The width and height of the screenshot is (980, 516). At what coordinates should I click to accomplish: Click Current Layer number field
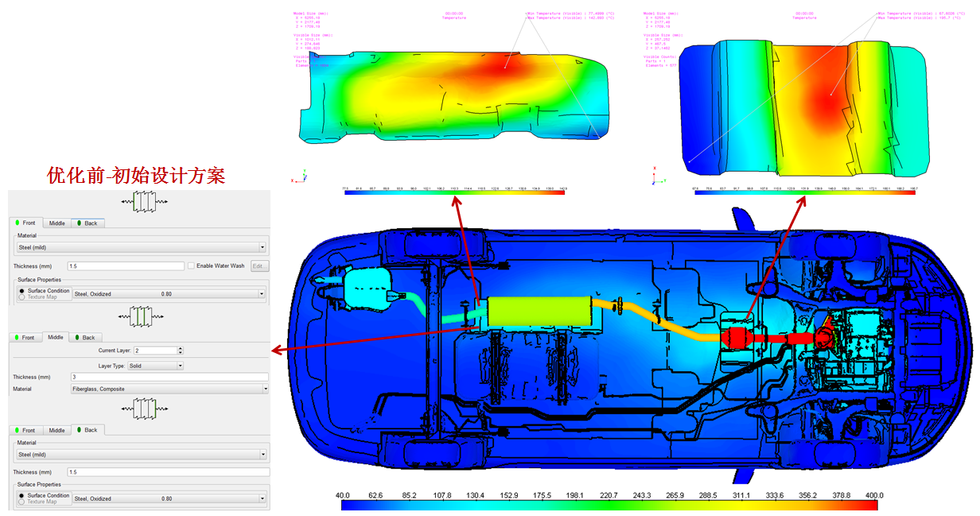tap(154, 351)
